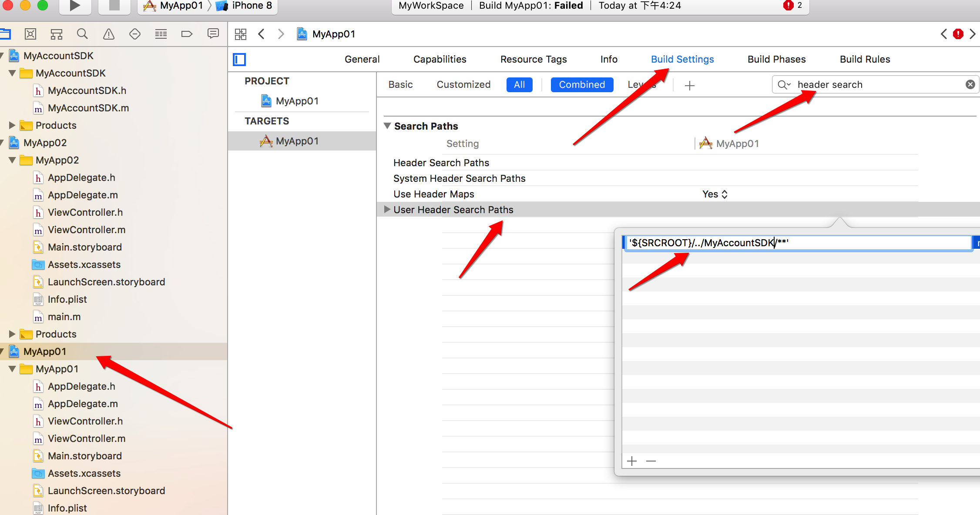Open the find navigator magnifier icon
The height and width of the screenshot is (515, 980).
click(82, 34)
